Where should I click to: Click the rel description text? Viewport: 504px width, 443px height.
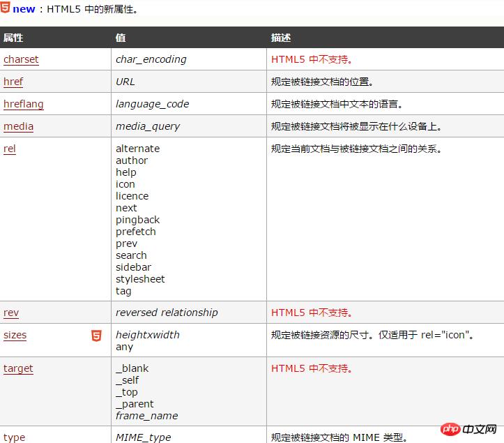pos(356,149)
